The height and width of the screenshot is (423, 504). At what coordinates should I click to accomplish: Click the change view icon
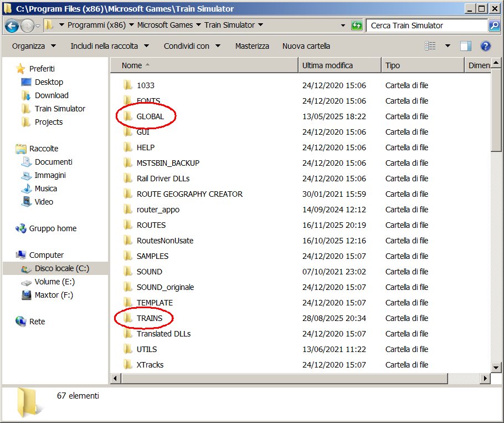pyautogui.click(x=430, y=46)
